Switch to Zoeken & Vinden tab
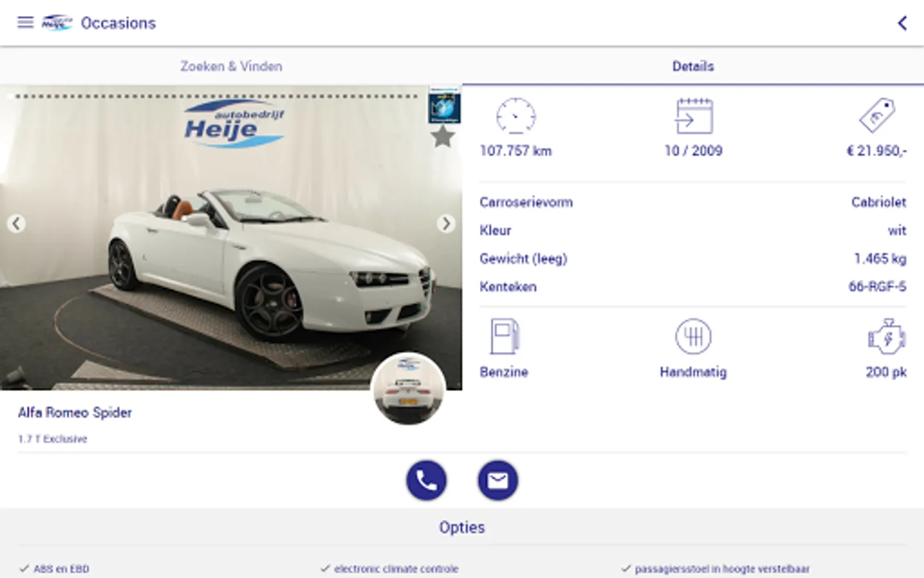Image resolution: width=924 pixels, height=578 pixels. [x=231, y=66]
